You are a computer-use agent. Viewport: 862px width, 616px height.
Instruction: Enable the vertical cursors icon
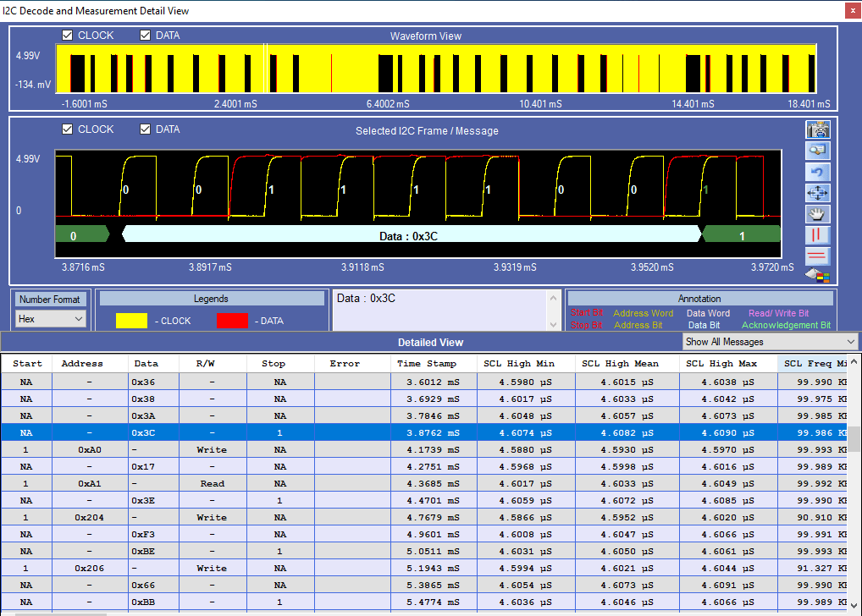click(818, 235)
